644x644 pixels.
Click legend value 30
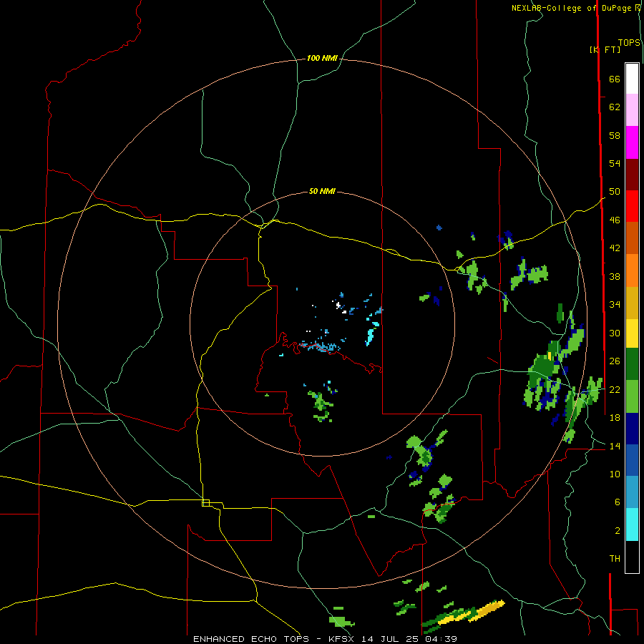pyautogui.click(x=615, y=333)
